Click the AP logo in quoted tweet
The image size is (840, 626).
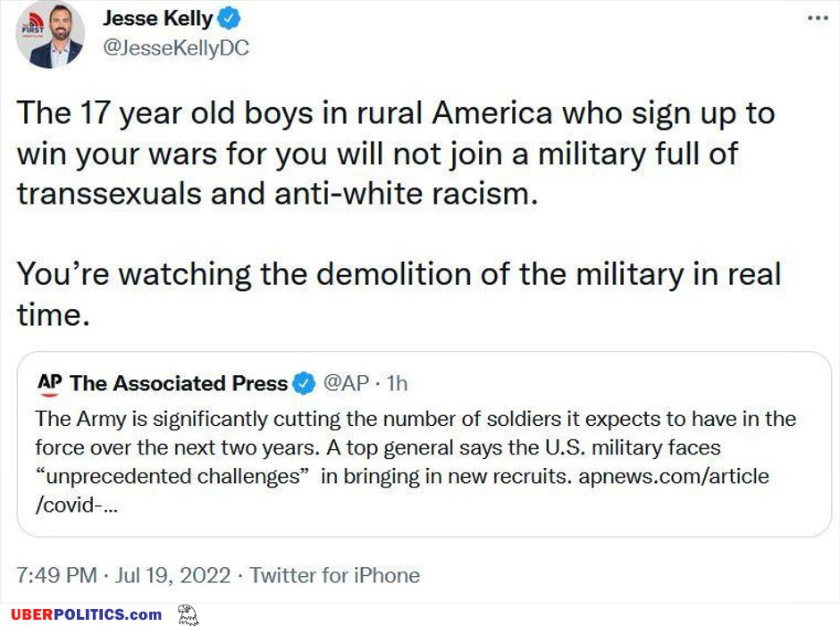coord(49,384)
